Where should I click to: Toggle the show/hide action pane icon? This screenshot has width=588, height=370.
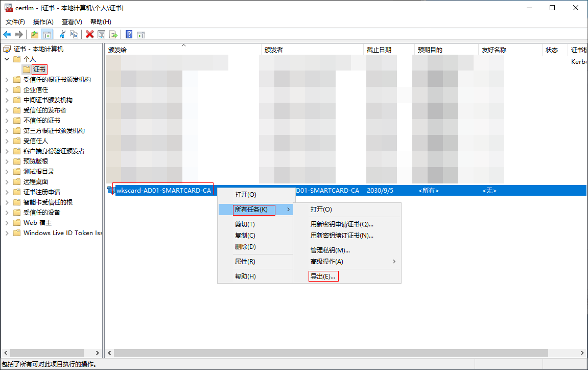pos(141,35)
